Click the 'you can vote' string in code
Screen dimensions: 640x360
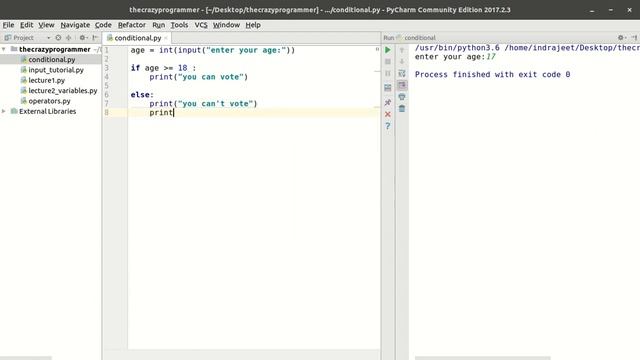pos(211,77)
